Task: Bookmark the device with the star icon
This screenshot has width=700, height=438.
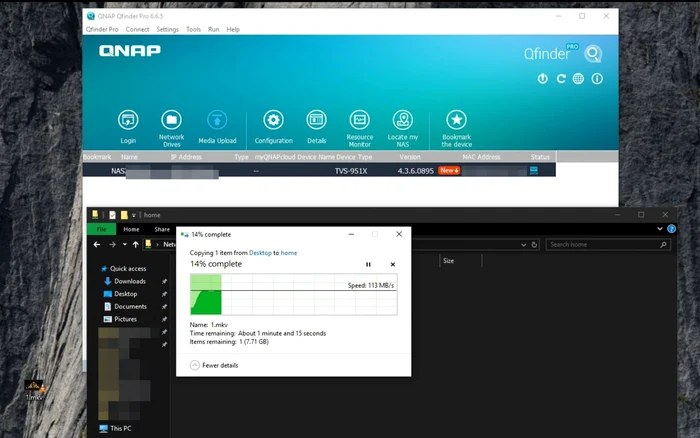Action: tap(456, 120)
